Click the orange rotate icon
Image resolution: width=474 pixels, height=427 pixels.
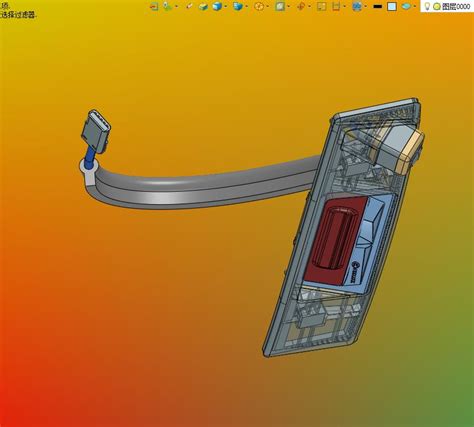click(301, 6)
